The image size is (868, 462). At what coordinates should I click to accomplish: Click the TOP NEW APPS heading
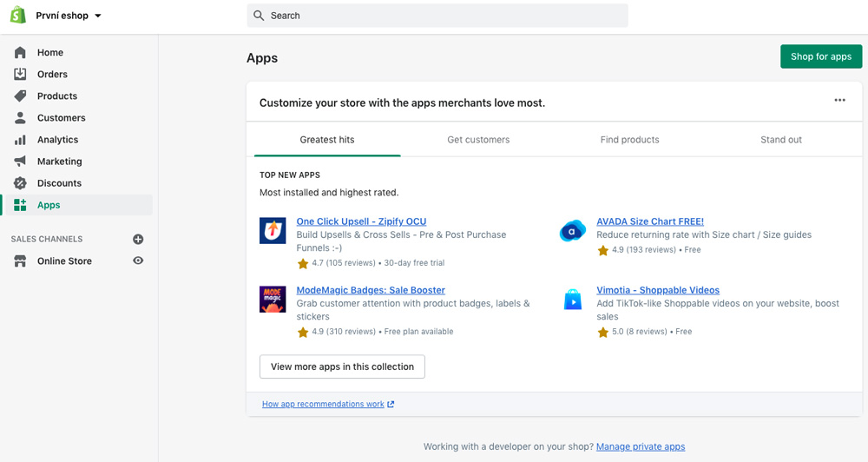pos(290,175)
